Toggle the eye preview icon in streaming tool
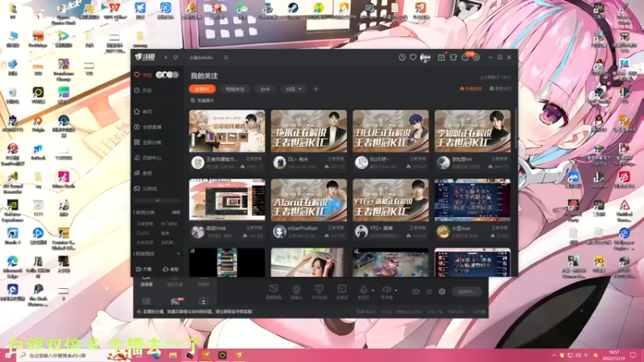Image resolution: width=644 pixels, height=362 pixels. coord(429,291)
